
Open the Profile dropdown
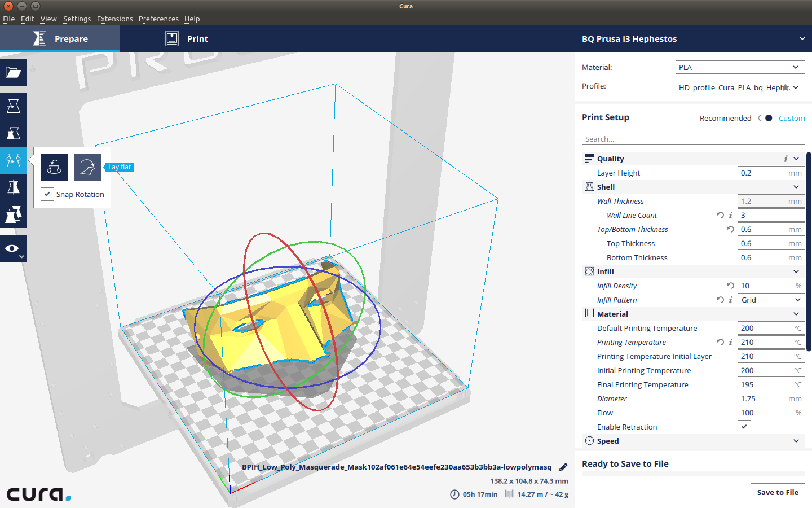coord(740,87)
